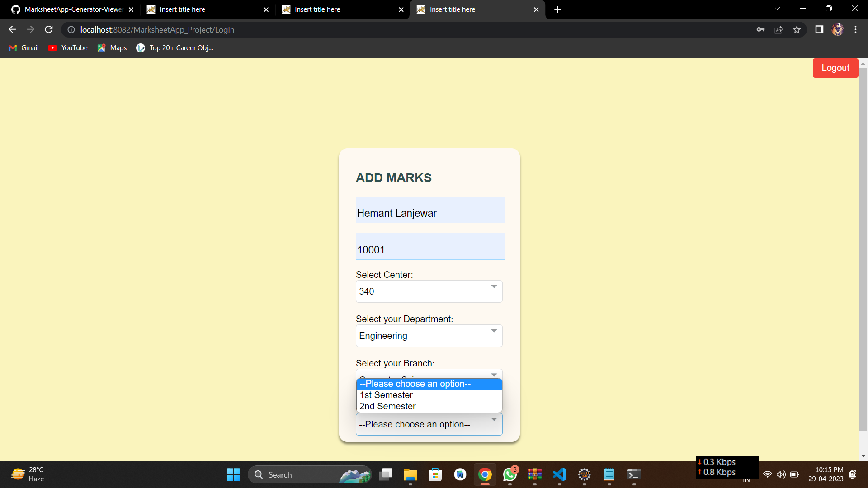Open the Engineering department dropdown
This screenshot has width=868, height=488.
click(429, 336)
